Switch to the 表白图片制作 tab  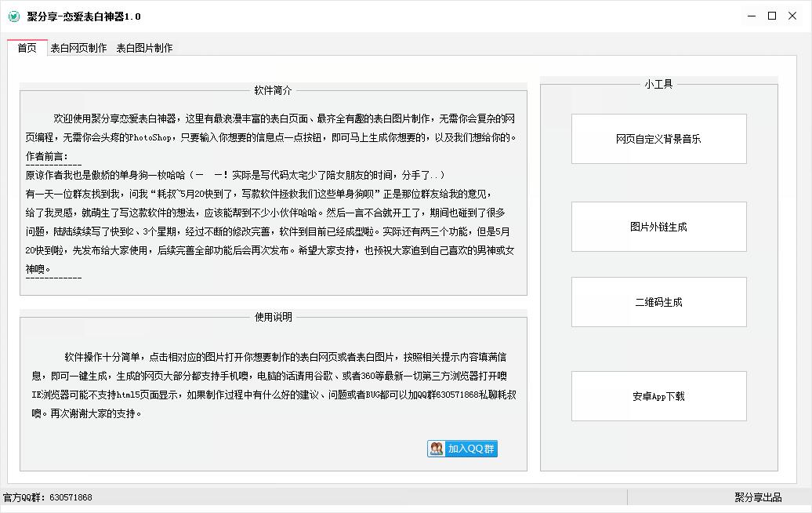(x=145, y=47)
